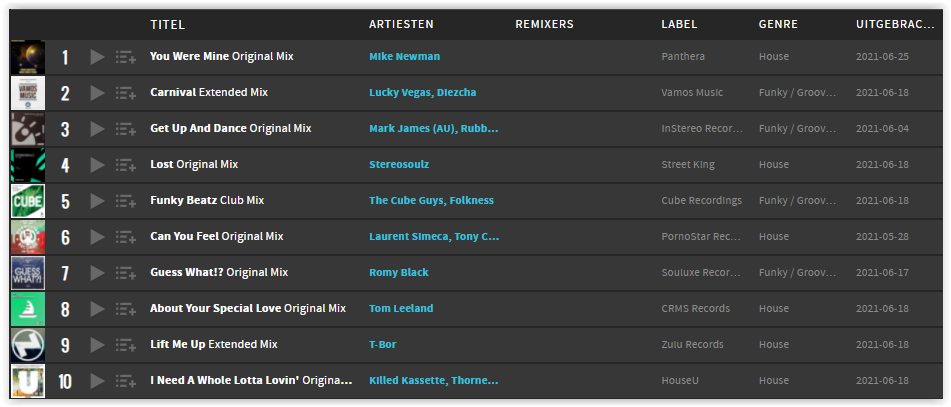Image resolution: width=951 pixels, height=407 pixels.
Task: Select House genre on track 4 row
Action: click(774, 164)
